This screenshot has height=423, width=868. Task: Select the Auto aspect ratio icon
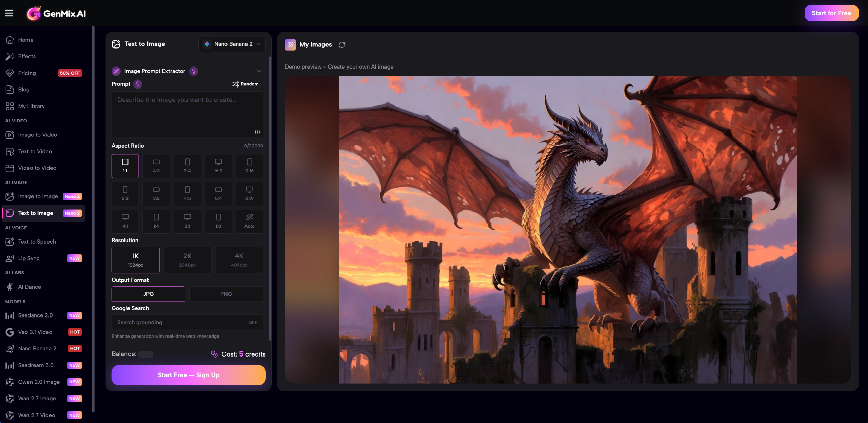pos(249,217)
